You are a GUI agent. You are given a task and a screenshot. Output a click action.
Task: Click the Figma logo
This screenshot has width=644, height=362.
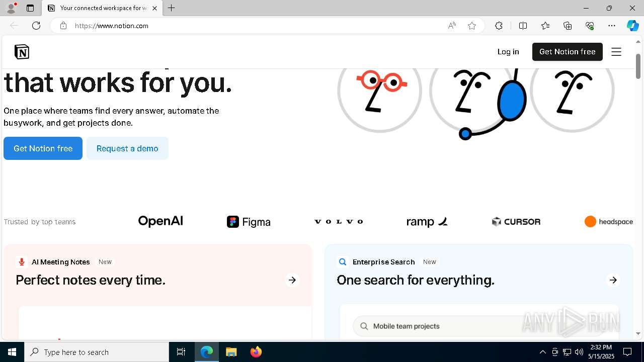tap(249, 222)
